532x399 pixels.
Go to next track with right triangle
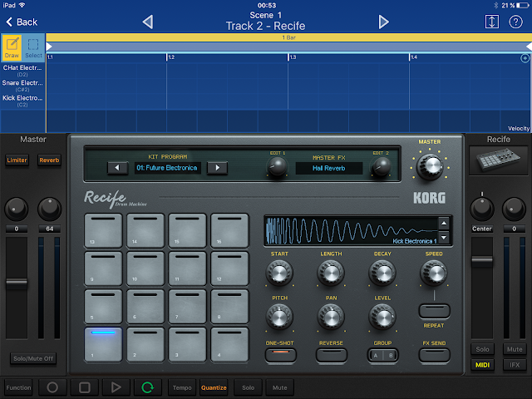pos(383,22)
